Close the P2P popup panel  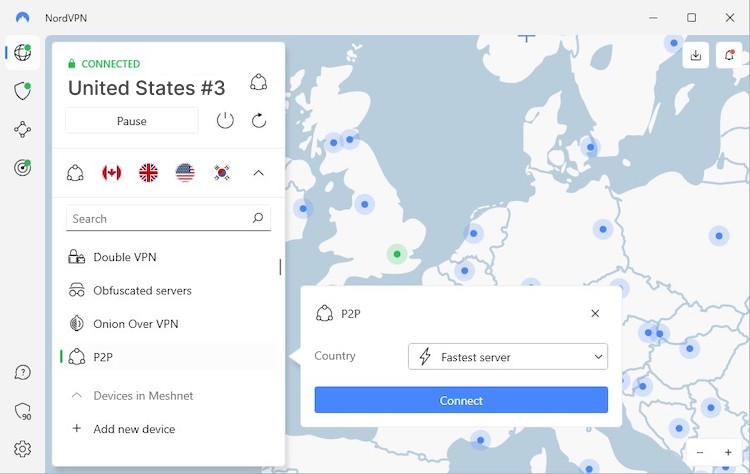[595, 313]
